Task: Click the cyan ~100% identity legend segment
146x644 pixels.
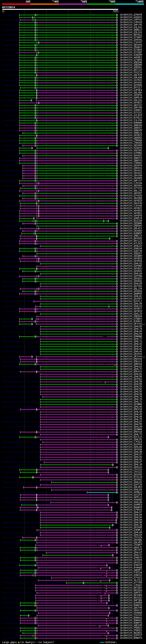Action: pyautogui.click(x=130, y=4)
